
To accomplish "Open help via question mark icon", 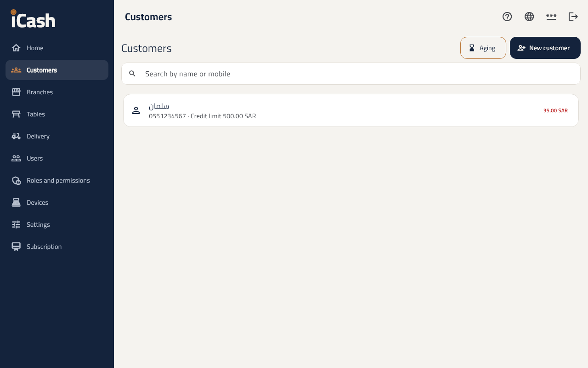I will [x=507, y=17].
